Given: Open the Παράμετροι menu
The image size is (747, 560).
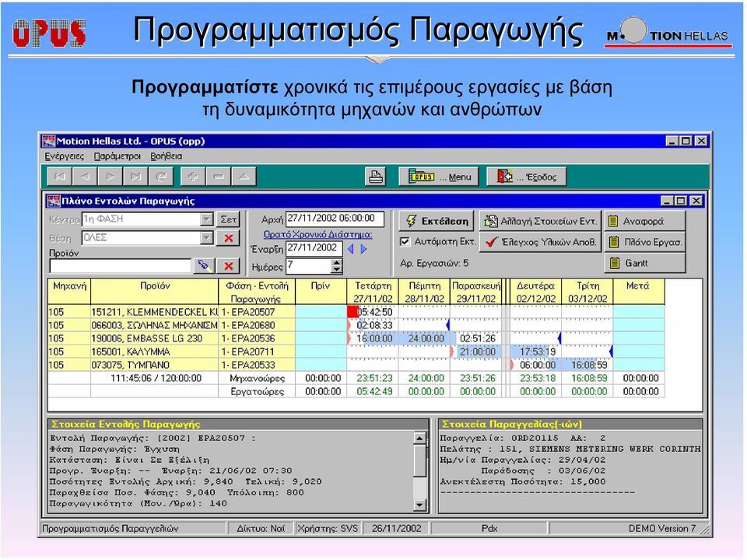Looking at the screenshot, I should click(x=117, y=156).
